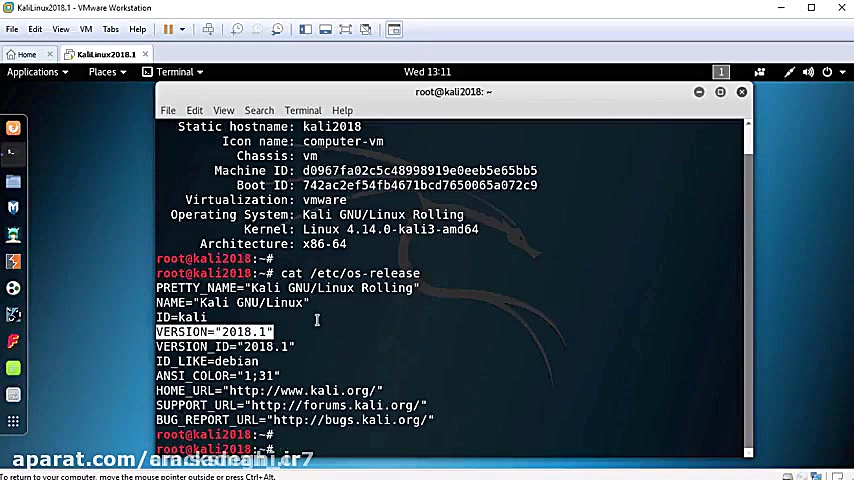The height and width of the screenshot is (480, 854).
Task: Toggle the console view button
Action: click(x=394, y=29)
